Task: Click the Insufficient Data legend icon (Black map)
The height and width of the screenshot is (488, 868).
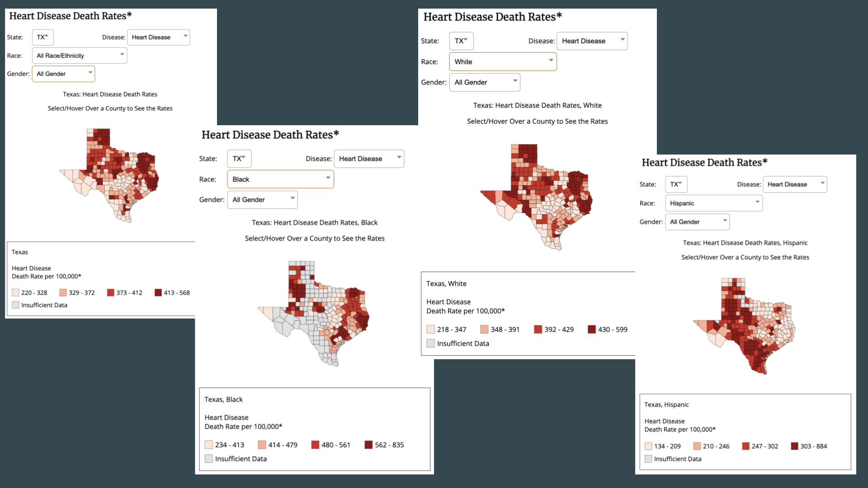Action: pos(209,459)
